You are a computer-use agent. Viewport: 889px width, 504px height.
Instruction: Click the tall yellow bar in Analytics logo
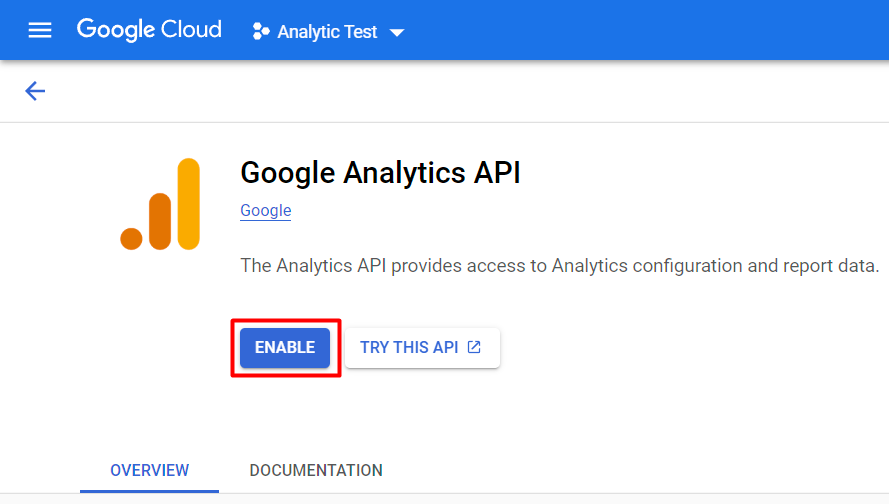(187, 203)
